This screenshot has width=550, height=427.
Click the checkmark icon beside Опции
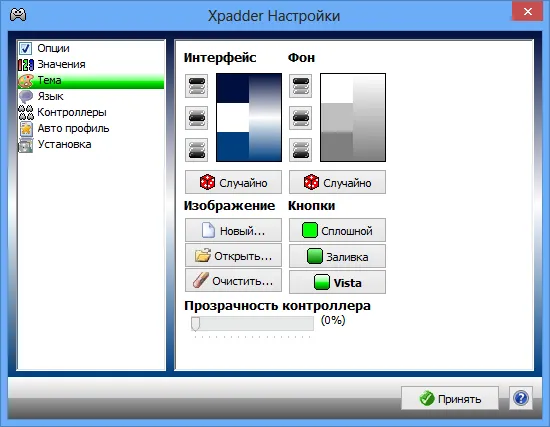[x=26, y=48]
